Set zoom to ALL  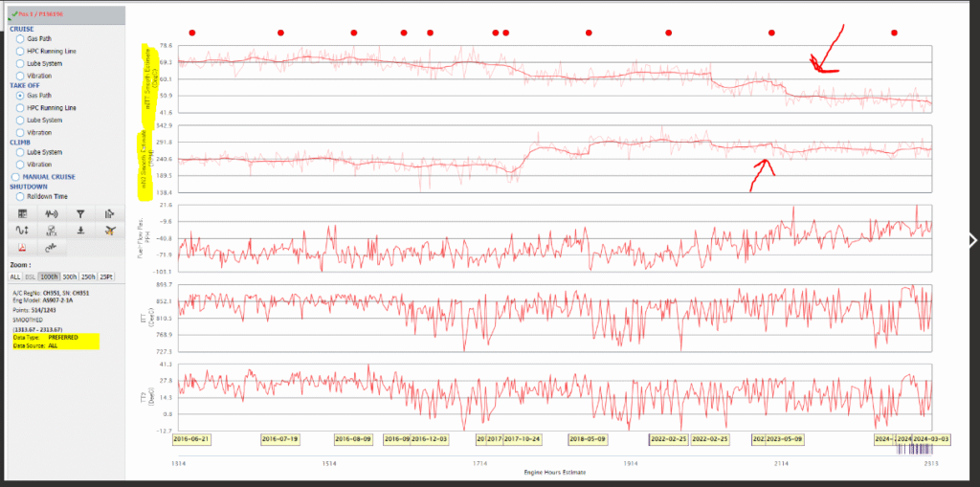coord(15,276)
